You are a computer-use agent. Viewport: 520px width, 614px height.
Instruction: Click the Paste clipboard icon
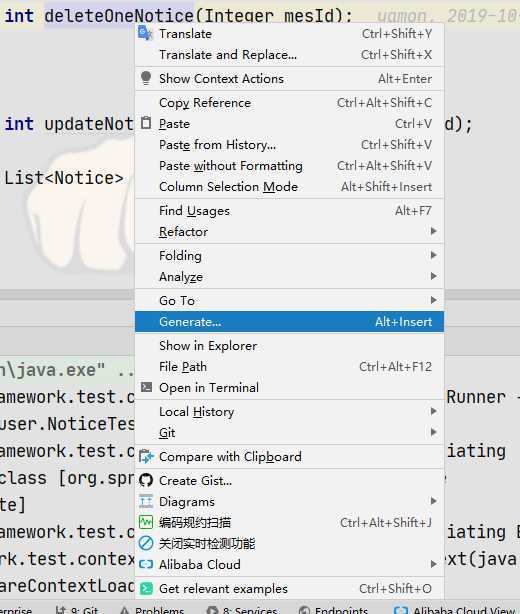(x=146, y=123)
